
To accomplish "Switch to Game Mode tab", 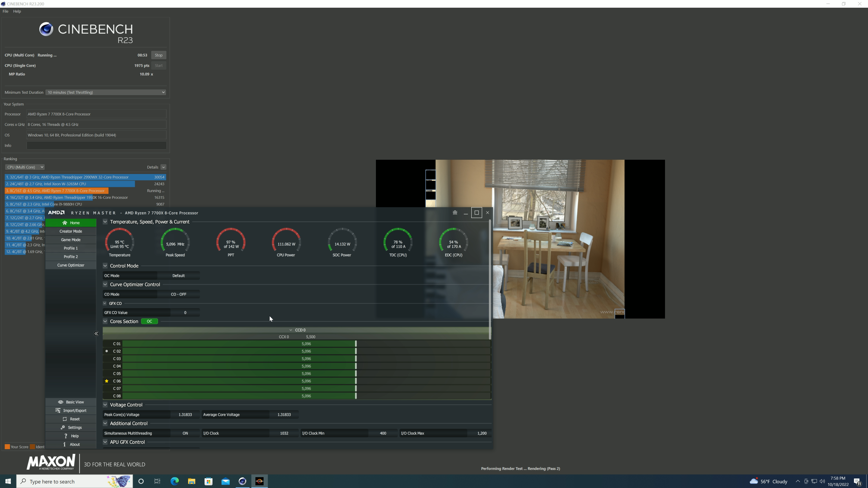I will (71, 240).
